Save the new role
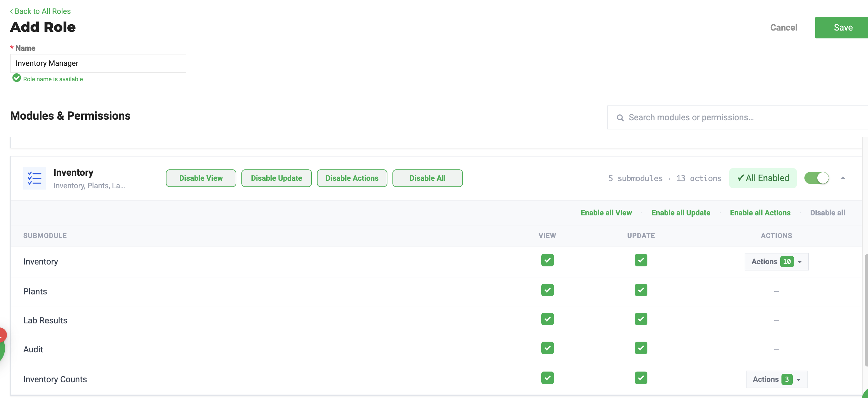The width and height of the screenshot is (868, 398). [841, 28]
